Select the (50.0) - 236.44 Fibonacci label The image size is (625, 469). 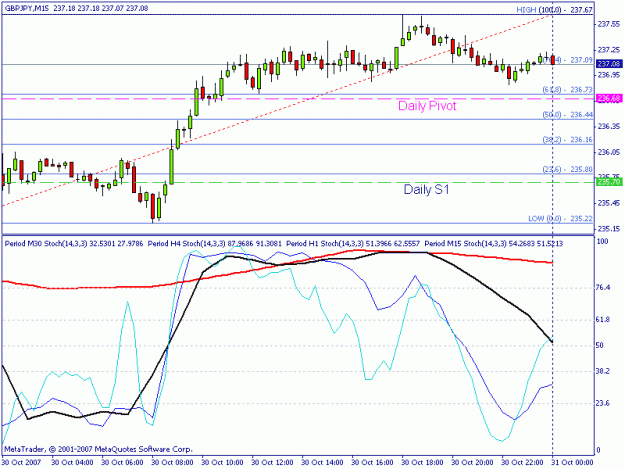click(568, 115)
